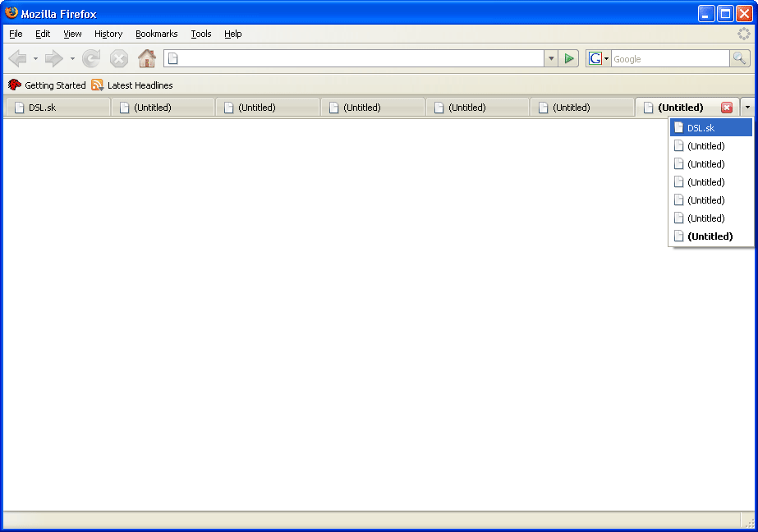The width and height of the screenshot is (758, 532).
Task: Click the throbber activity icon in menu bar
Action: (x=743, y=34)
